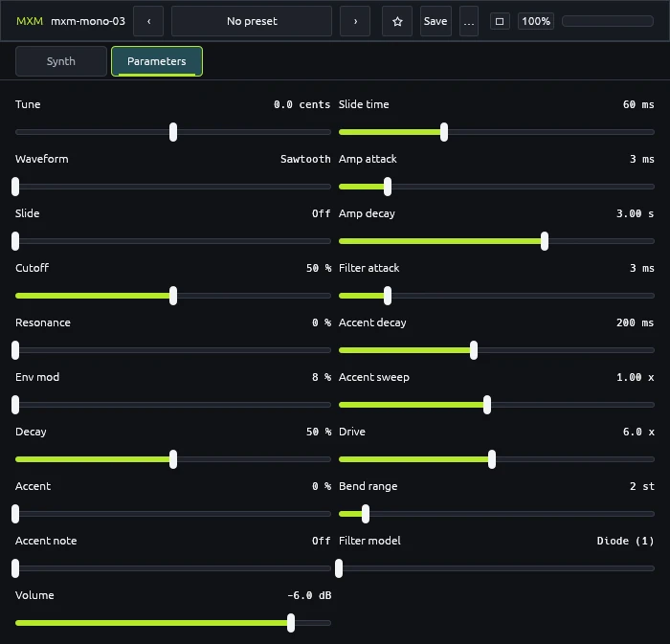Select the Parameters tab
The height and width of the screenshot is (644, 670).
[x=157, y=61]
